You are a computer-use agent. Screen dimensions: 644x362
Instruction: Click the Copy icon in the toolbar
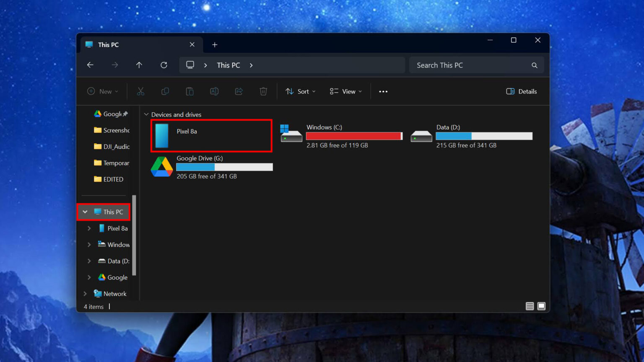(x=165, y=91)
